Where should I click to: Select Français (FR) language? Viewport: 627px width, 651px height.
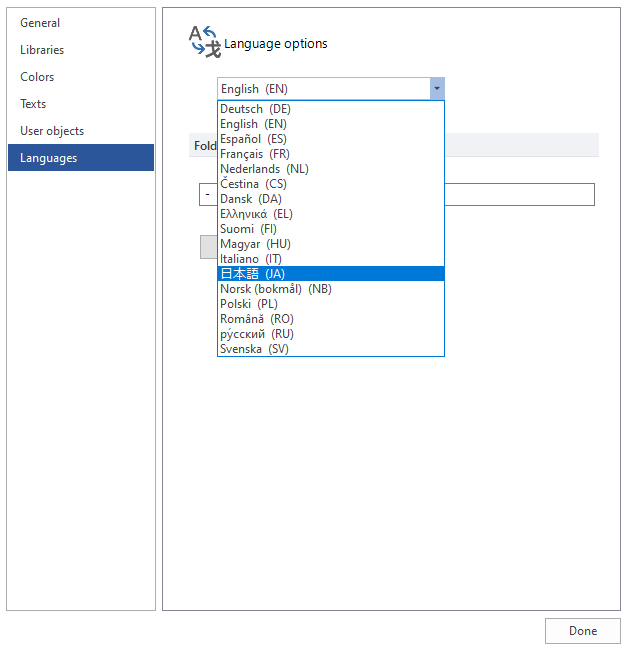(331, 154)
